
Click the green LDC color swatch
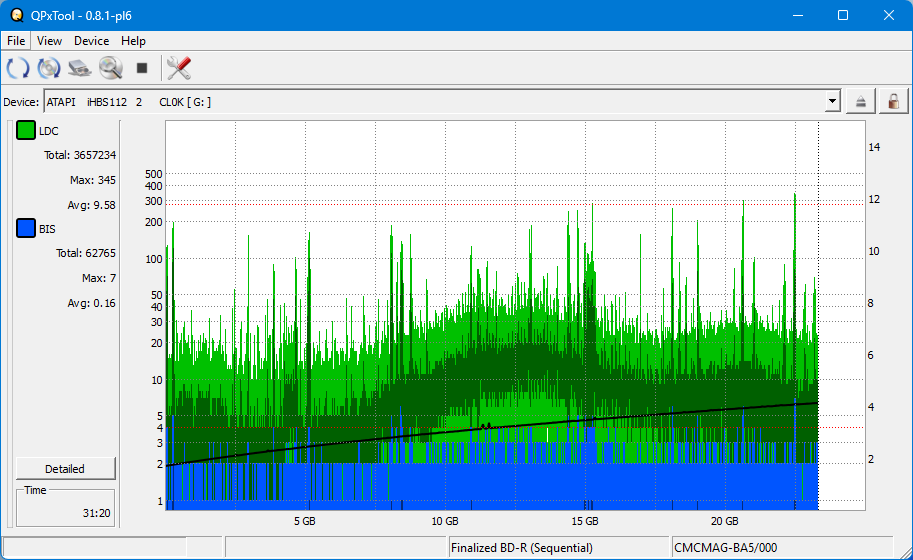coord(26,130)
